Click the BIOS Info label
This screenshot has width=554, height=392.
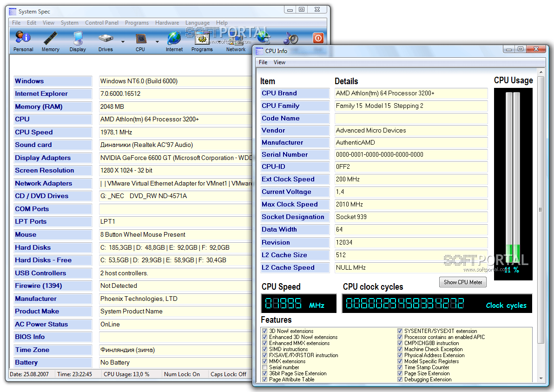(x=53, y=337)
